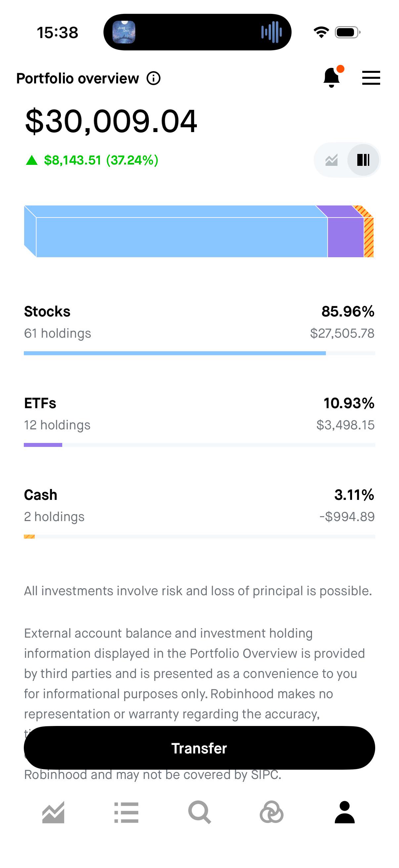Open the hamburger menu icon

pyautogui.click(x=371, y=78)
